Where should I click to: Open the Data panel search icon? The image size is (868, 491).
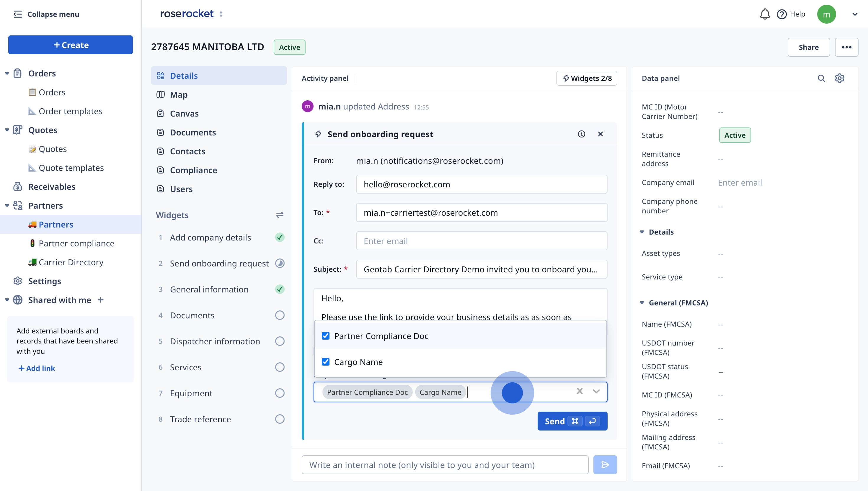point(821,78)
